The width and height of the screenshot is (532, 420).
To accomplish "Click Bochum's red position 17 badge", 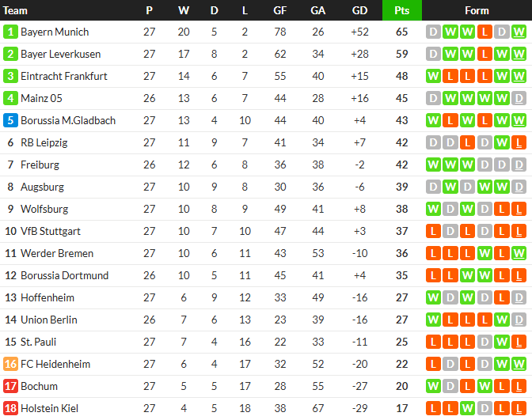I will pyautogui.click(x=10, y=387).
